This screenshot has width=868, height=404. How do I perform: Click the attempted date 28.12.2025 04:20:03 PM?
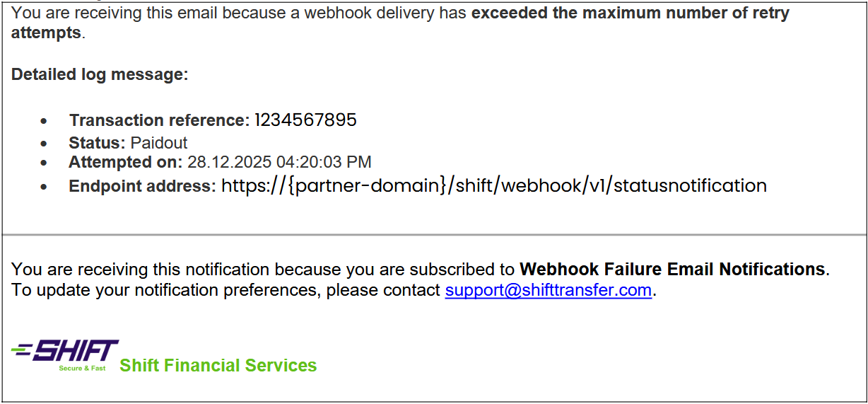(279, 162)
